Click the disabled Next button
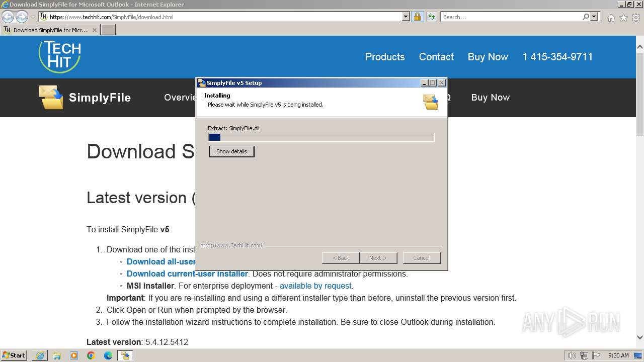 tap(378, 258)
